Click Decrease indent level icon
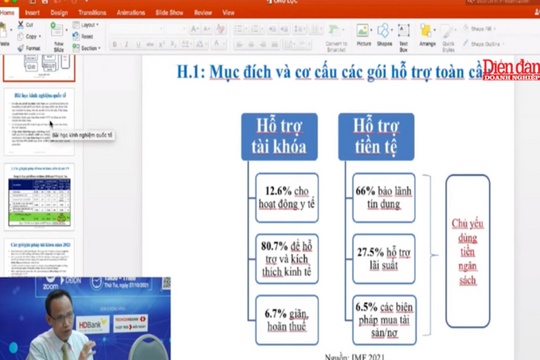Image resolution: width=540 pixels, height=360 pixels. tap(272, 29)
